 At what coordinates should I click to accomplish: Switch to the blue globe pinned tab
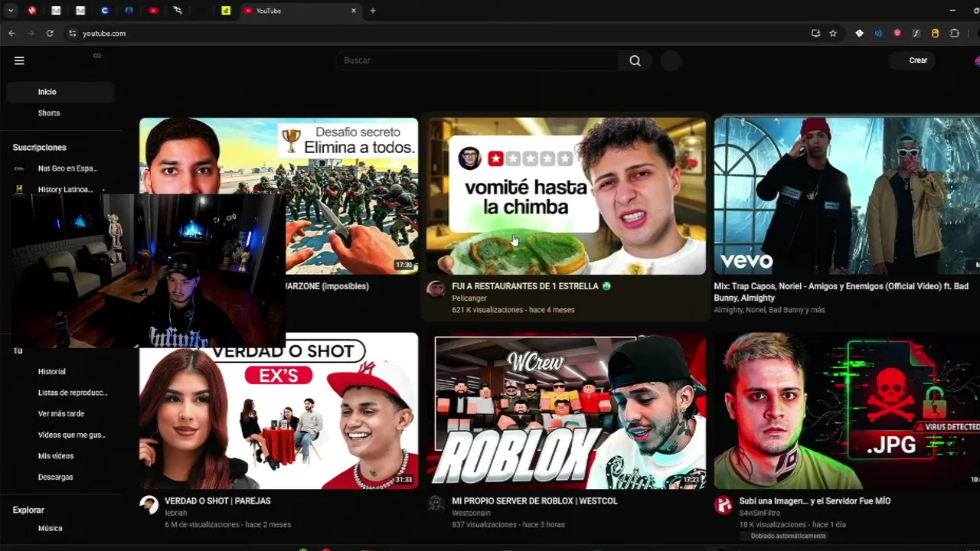[x=129, y=11]
